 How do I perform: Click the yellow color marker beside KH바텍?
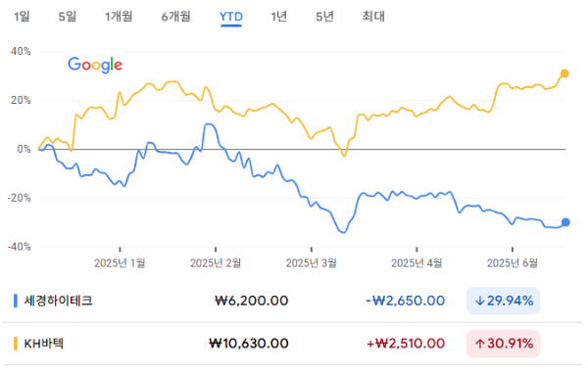click(16, 344)
